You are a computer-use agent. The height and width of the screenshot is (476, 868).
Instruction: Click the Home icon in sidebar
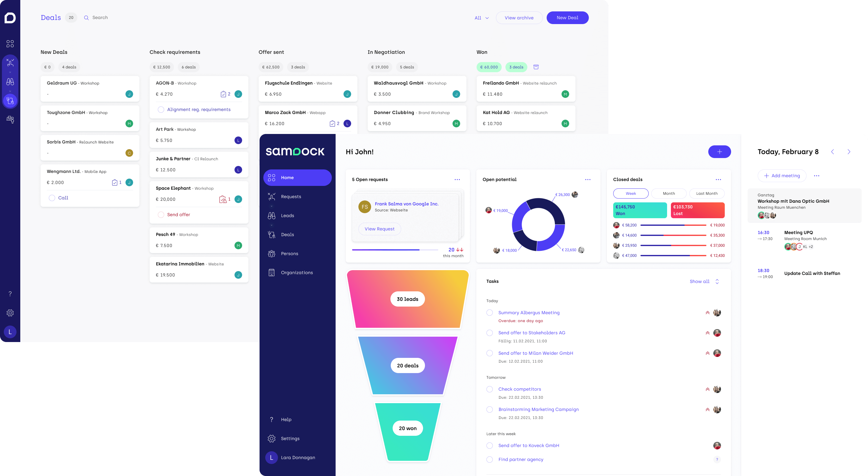(272, 178)
